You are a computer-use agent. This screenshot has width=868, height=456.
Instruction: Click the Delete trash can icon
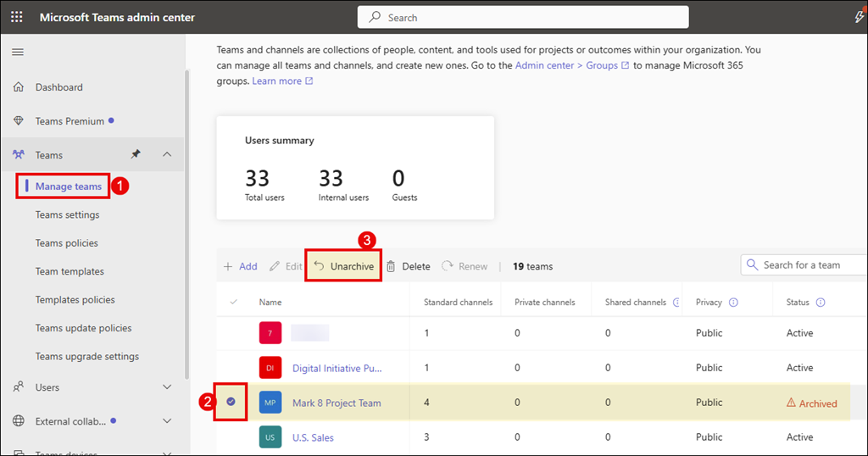click(391, 266)
